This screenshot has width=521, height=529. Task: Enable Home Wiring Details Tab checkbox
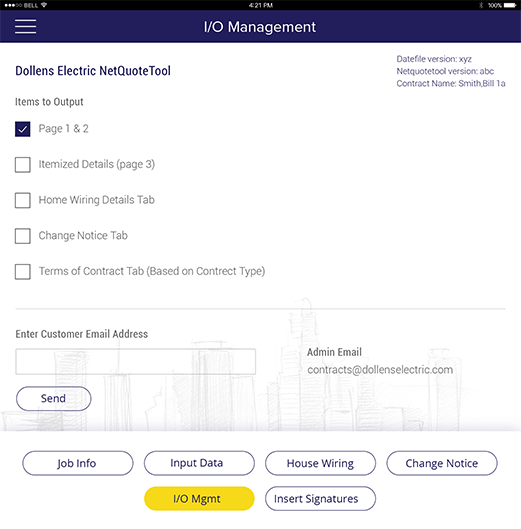point(23,200)
